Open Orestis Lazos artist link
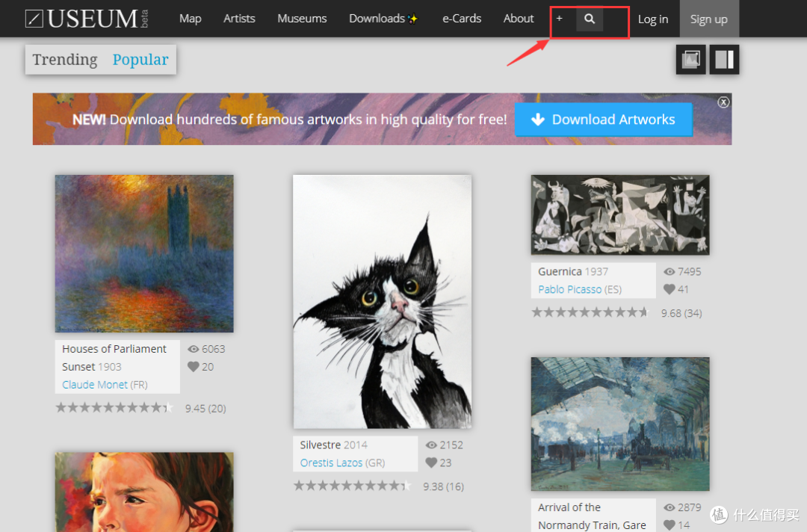 click(x=331, y=463)
